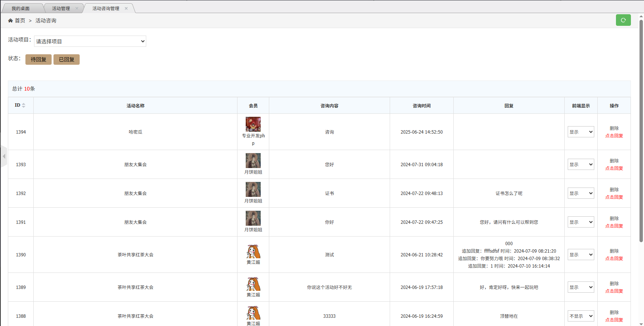The height and width of the screenshot is (326, 644).
Task: Click the green refresh icon button
Action: pos(623,20)
